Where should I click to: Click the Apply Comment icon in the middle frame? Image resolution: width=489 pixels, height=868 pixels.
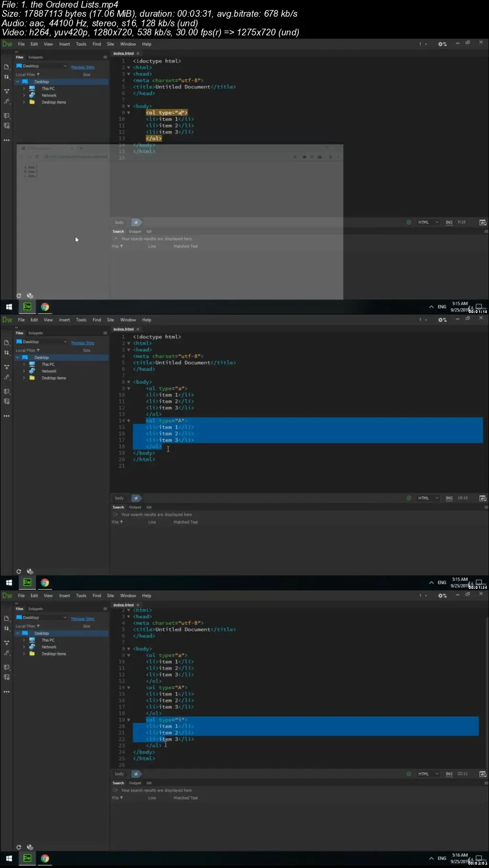click(x=7, y=391)
